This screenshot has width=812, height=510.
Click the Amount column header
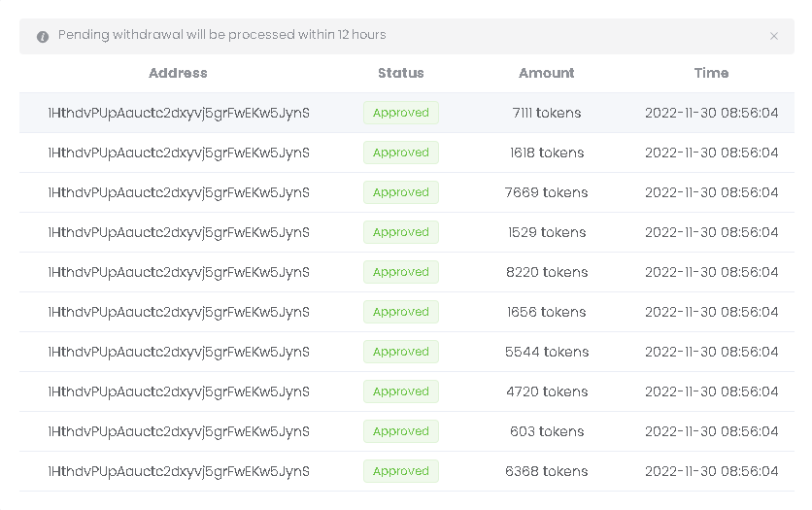coord(547,73)
